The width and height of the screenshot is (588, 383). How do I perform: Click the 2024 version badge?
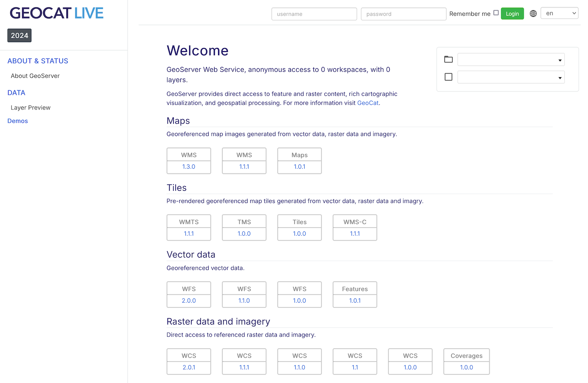(19, 36)
